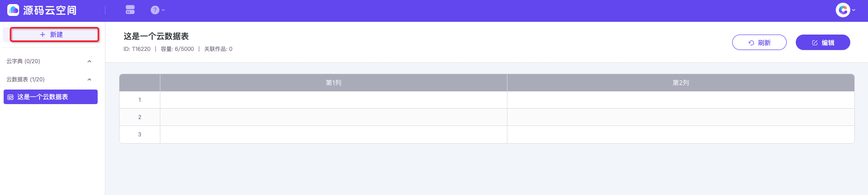
Task: Collapse the 云数据表 (1/20) section
Action: tap(89, 80)
